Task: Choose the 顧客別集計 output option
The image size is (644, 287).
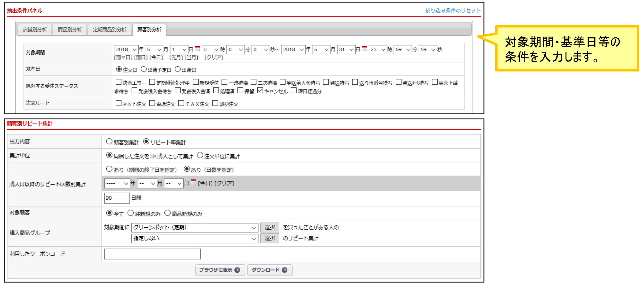Action: click(109, 142)
